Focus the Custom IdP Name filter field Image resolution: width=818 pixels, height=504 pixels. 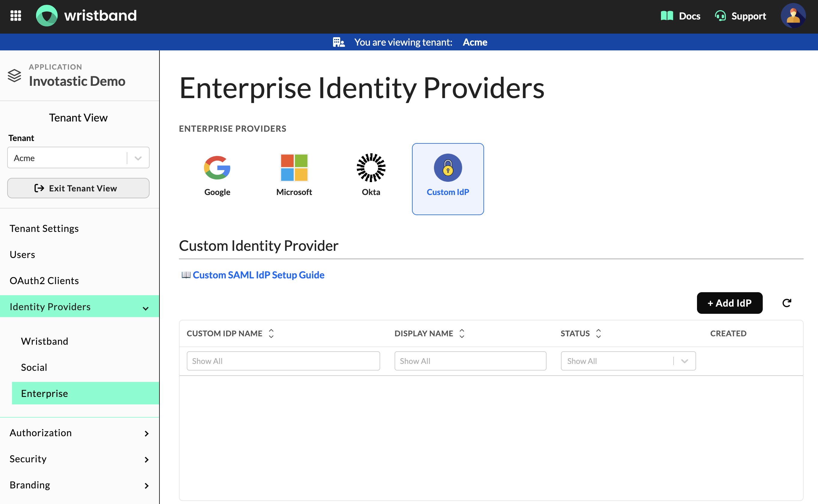283,361
